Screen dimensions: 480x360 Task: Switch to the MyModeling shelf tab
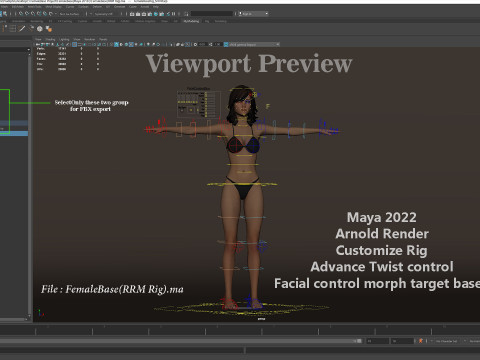(191, 21)
